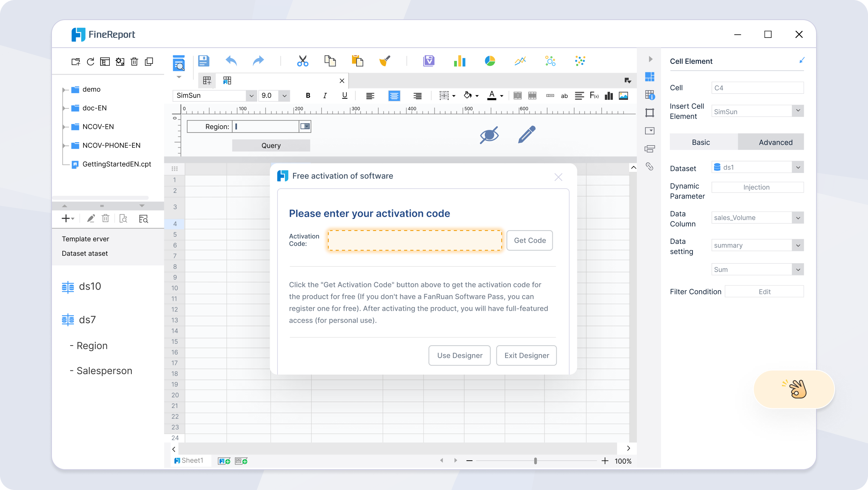Edit dataset with pencil icon in dataset panel

pos(91,219)
